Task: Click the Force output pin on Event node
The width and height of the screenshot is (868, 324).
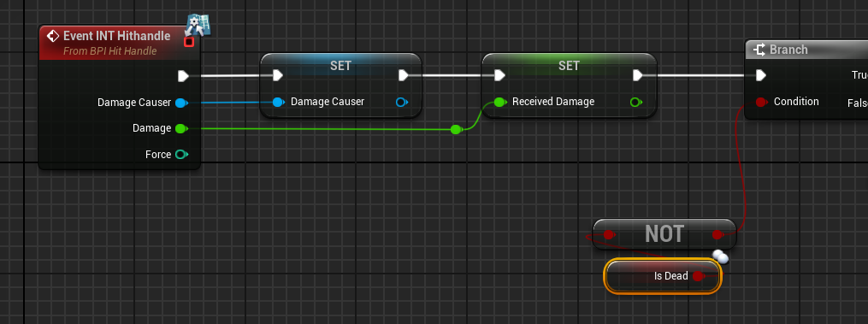Action: [x=181, y=155]
